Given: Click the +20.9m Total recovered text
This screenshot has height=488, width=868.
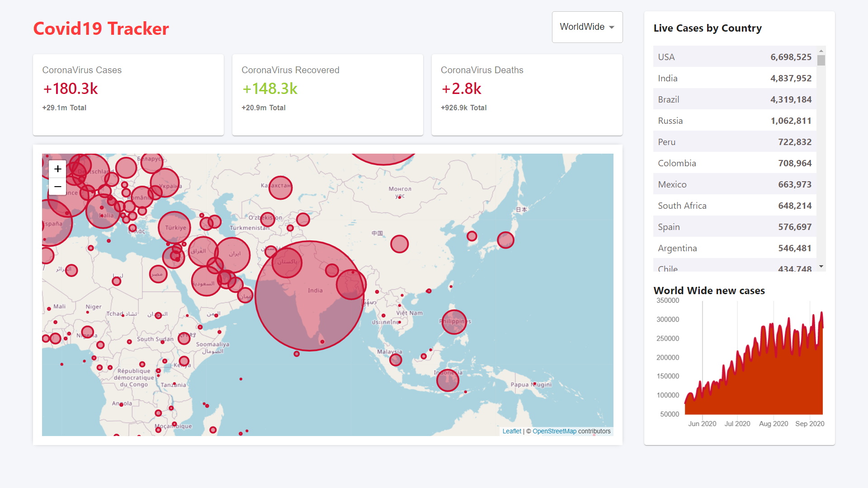Looking at the screenshot, I should (264, 108).
